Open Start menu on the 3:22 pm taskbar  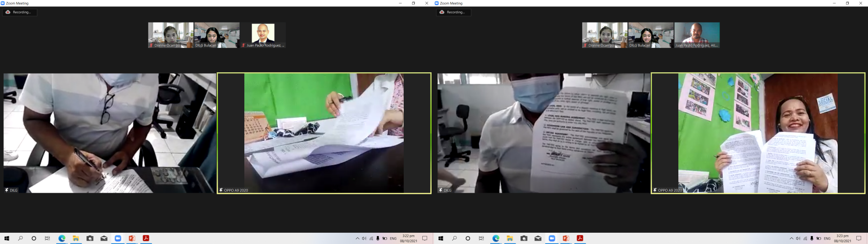(6, 239)
